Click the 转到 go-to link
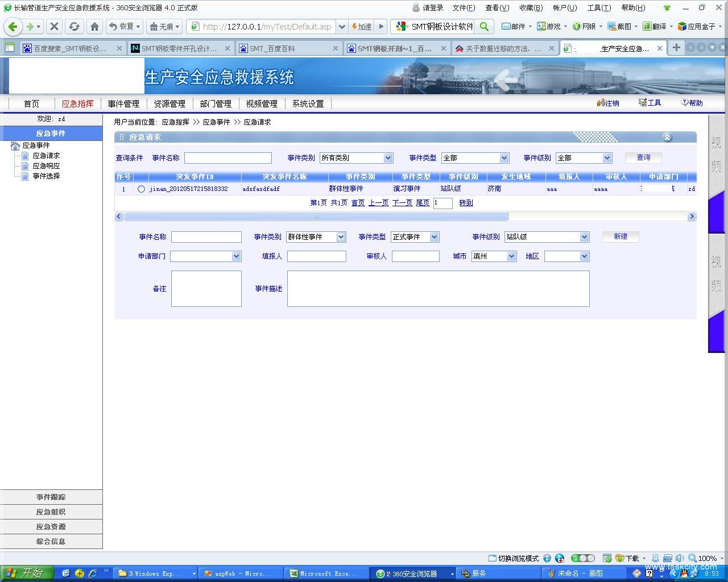The width and height of the screenshot is (728, 582). click(x=466, y=203)
